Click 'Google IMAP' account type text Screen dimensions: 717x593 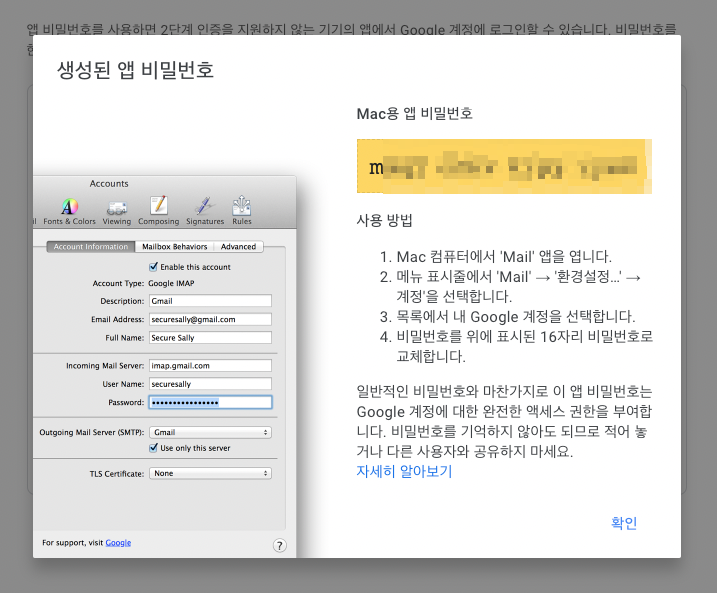click(171, 283)
